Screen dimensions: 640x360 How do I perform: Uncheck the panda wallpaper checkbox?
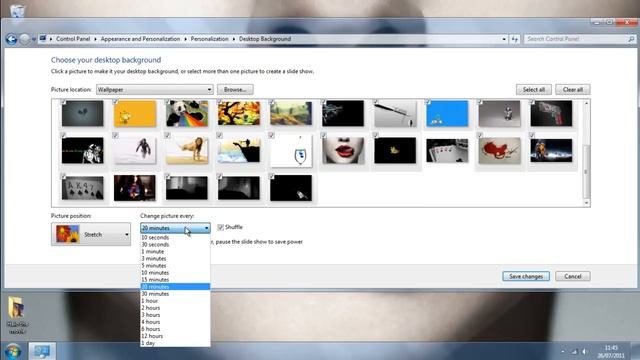(x=167, y=102)
